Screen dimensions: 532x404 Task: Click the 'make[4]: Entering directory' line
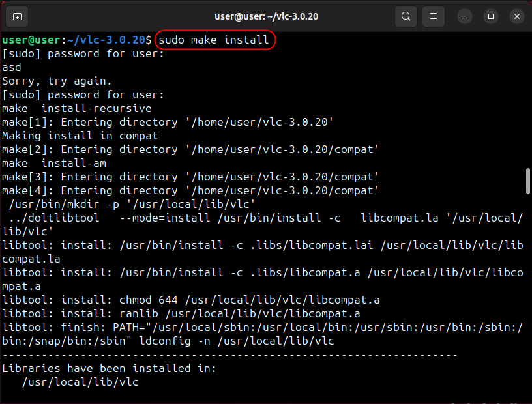tap(190, 191)
